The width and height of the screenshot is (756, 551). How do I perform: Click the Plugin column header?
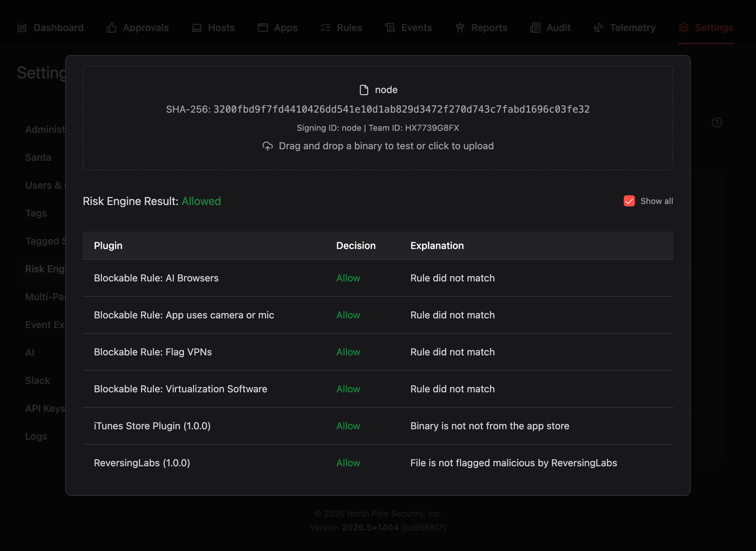(108, 246)
